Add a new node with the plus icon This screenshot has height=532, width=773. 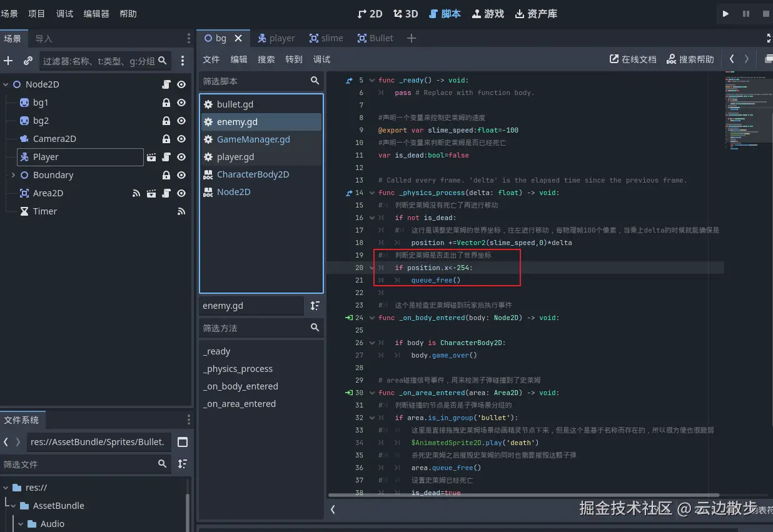[8, 61]
